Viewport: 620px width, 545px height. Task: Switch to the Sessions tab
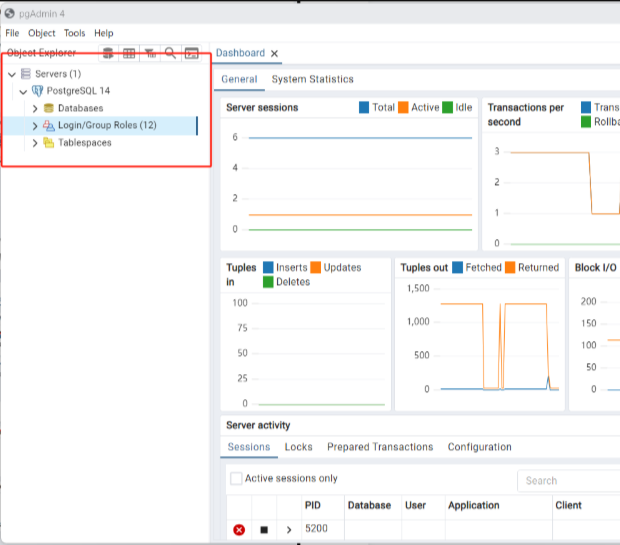pyautogui.click(x=249, y=447)
